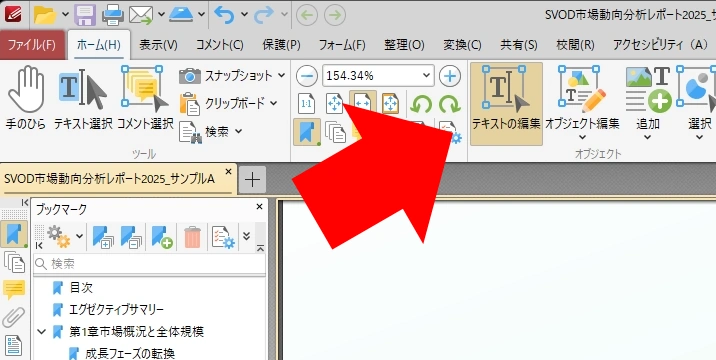716x360 pixels.
Task: Collapse the 第1章市場概況と全体規模 bookmark
Action: coord(42,331)
